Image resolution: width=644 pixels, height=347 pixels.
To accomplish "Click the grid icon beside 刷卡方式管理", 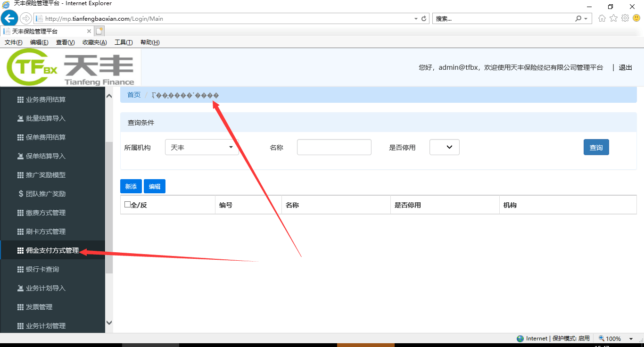I will (x=20, y=231).
